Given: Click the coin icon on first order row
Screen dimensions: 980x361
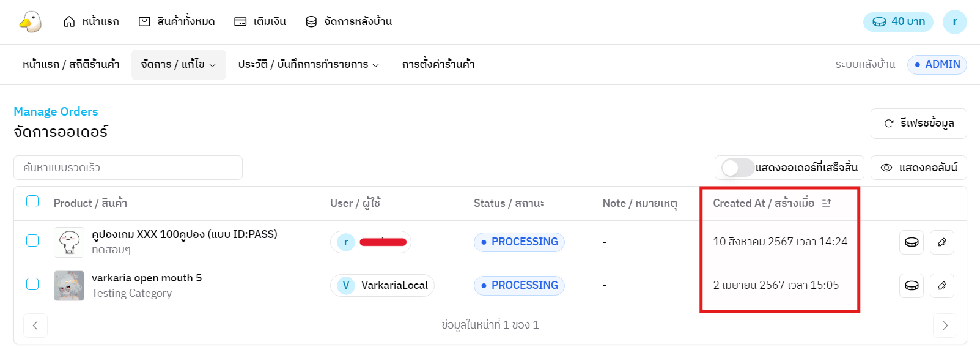Looking at the screenshot, I should [911, 242].
